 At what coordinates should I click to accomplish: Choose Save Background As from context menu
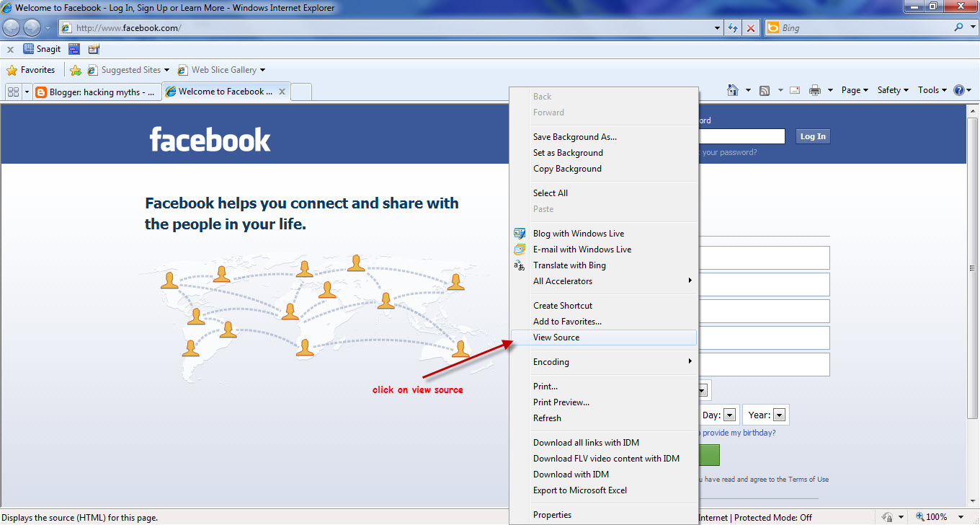[x=604, y=137]
